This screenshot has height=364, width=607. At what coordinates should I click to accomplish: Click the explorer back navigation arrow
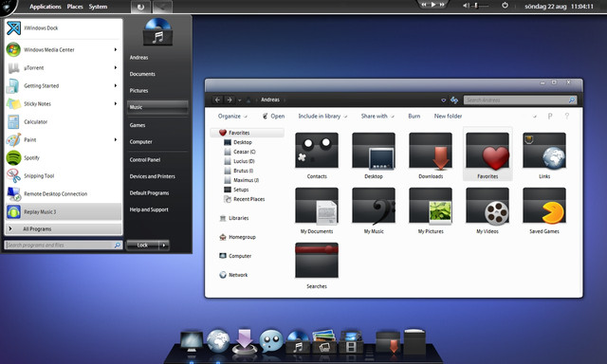[x=217, y=100]
